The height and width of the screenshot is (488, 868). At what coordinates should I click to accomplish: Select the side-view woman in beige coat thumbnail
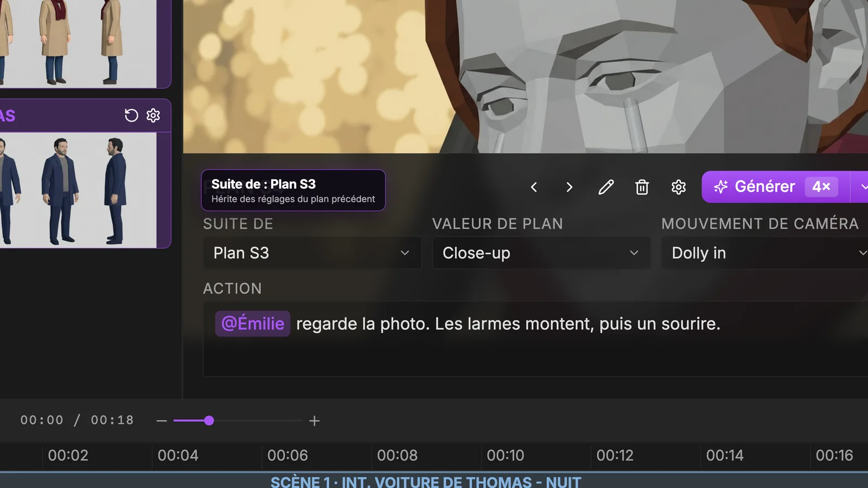tap(111, 42)
